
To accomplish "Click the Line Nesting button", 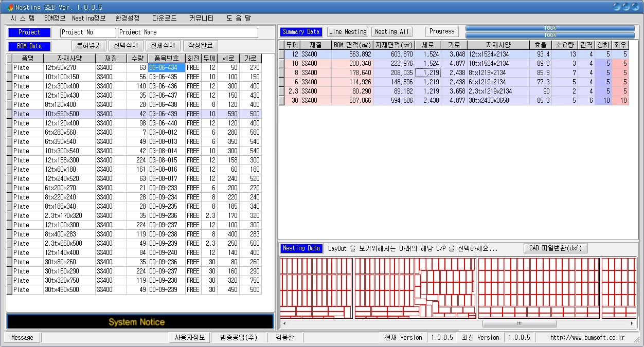I will tap(348, 32).
